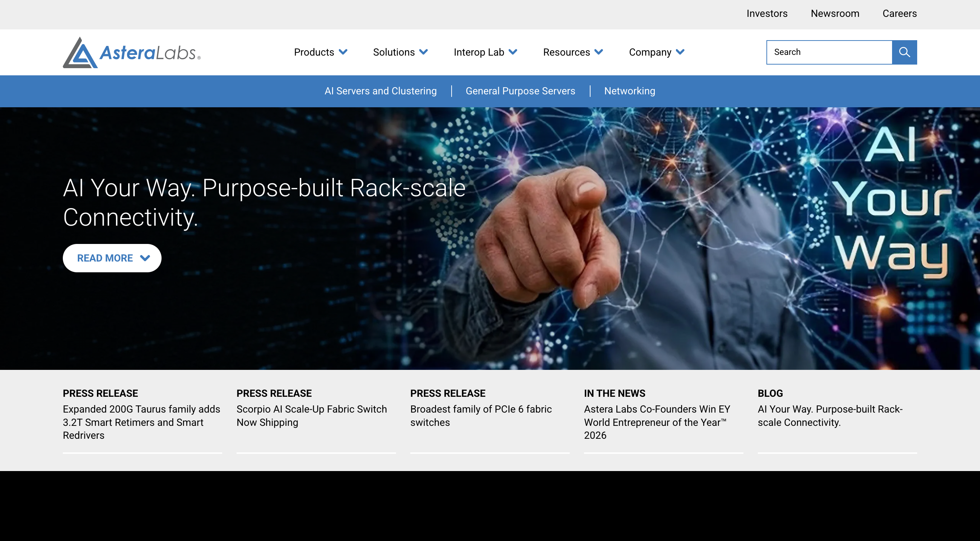The height and width of the screenshot is (541, 980).
Task: Click the BLOG label
Action: point(770,393)
